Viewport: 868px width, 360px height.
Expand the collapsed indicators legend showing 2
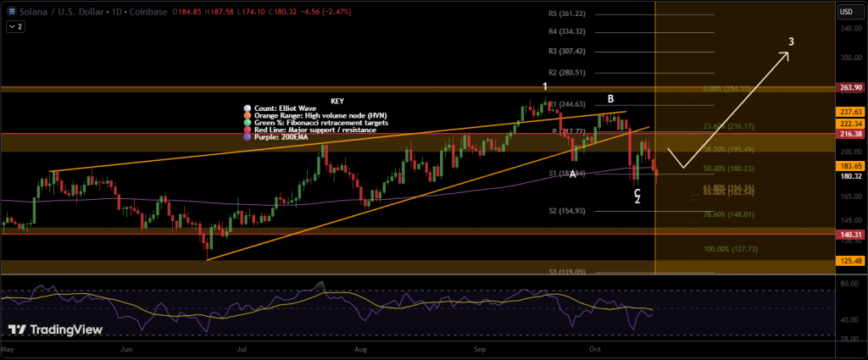(x=14, y=27)
